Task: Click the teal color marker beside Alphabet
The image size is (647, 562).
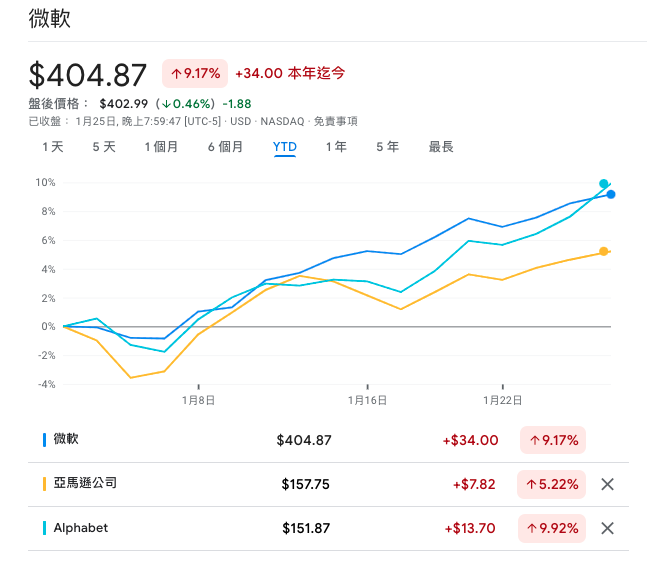Action: coord(44,528)
